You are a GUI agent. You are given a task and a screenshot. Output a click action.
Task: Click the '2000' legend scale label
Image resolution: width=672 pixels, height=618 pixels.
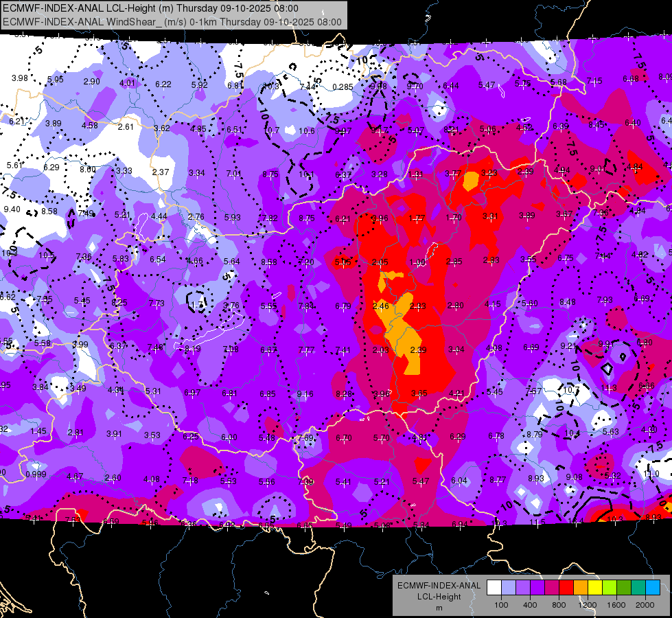point(645,605)
